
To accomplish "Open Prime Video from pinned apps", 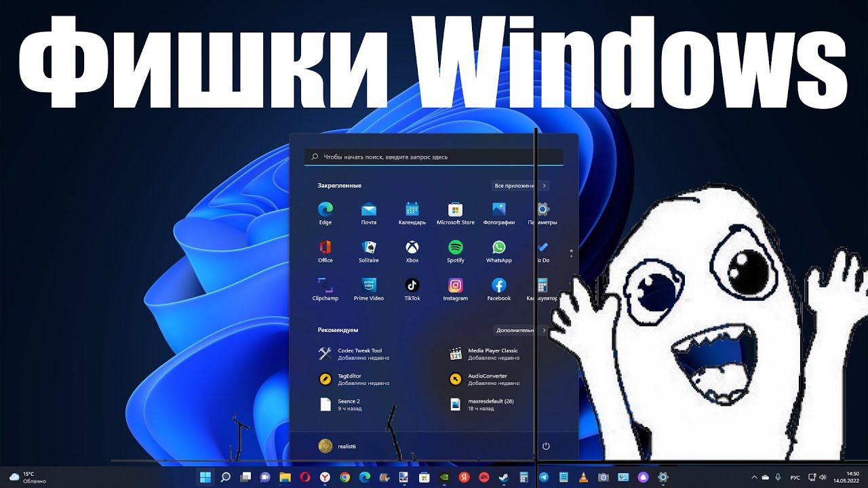I will [x=369, y=289].
